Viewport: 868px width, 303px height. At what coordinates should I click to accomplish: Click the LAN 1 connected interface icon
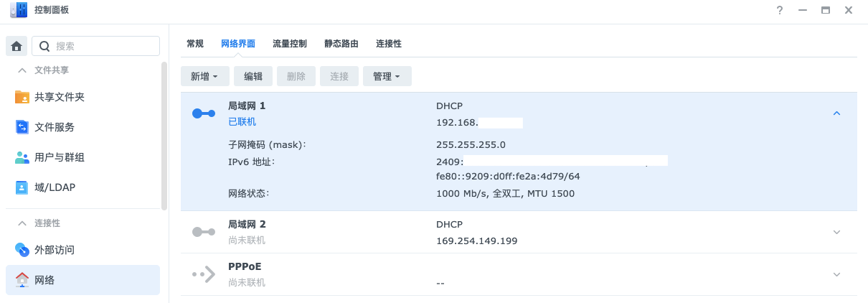(x=204, y=113)
